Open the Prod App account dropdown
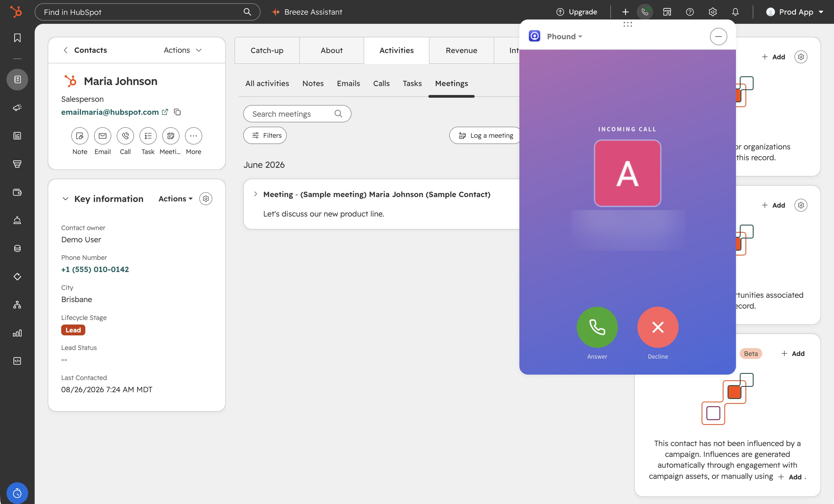 pos(795,12)
